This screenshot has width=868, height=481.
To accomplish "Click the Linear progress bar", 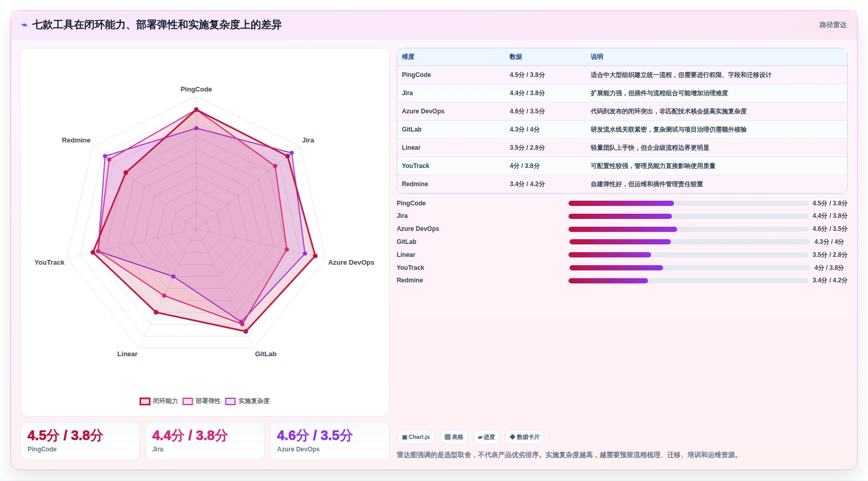I will 688,255.
